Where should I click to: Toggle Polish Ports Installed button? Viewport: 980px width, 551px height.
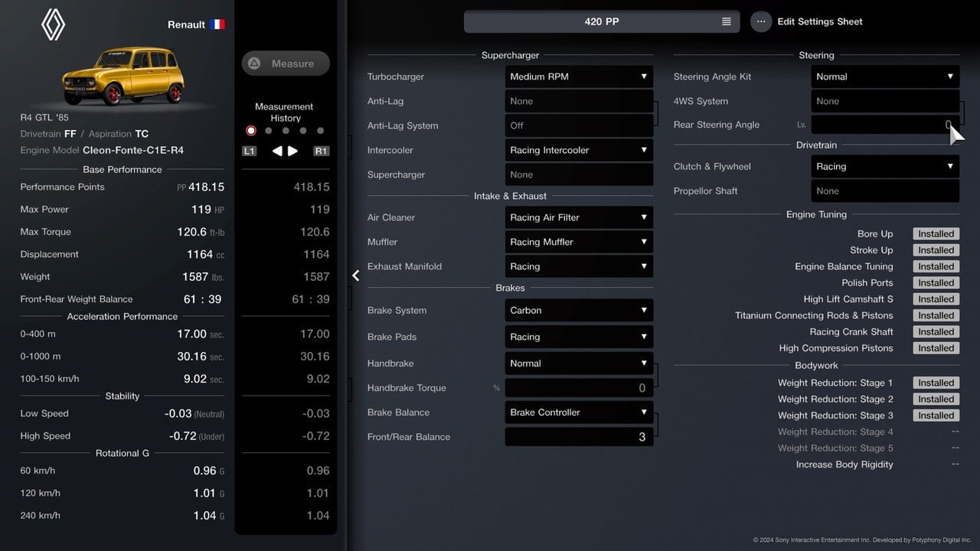coord(936,283)
